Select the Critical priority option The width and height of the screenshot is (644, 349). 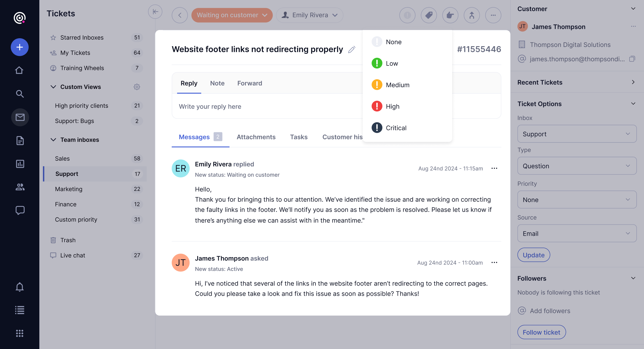click(396, 128)
